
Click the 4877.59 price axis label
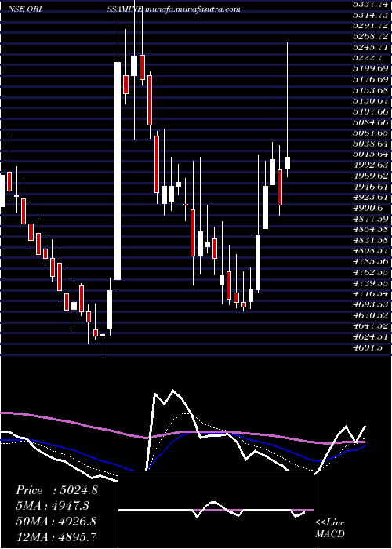(369, 219)
